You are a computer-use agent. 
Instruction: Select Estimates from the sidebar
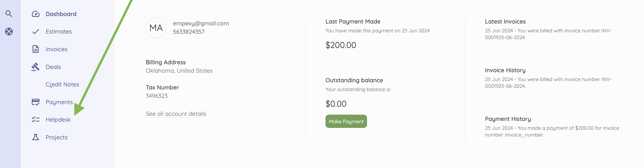[x=59, y=32]
